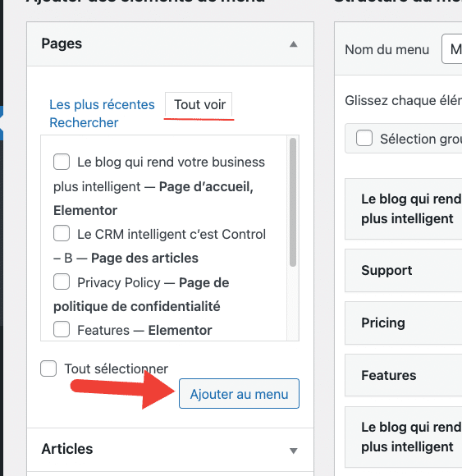Screen dimensions: 462x476
Task: Open the Tout voir tab
Action: (199, 105)
